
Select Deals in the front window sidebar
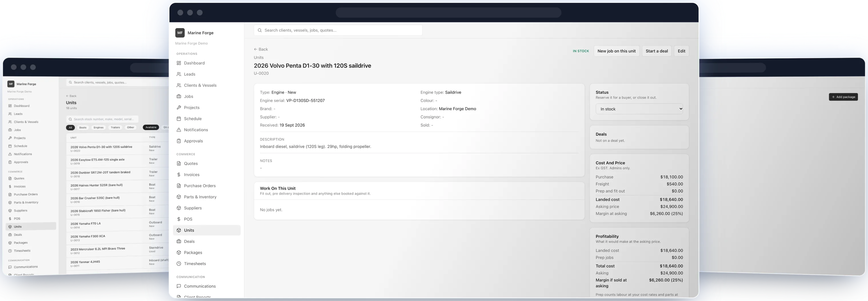coord(189,241)
